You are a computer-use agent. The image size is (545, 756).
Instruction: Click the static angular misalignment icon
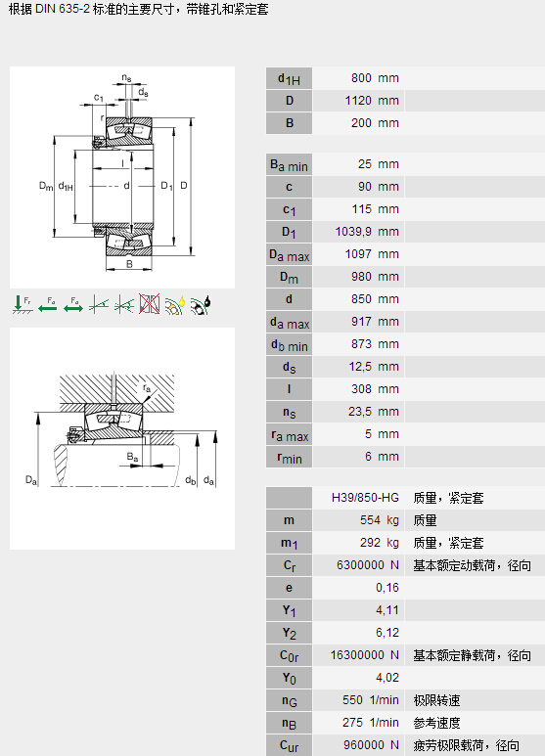coord(99,305)
